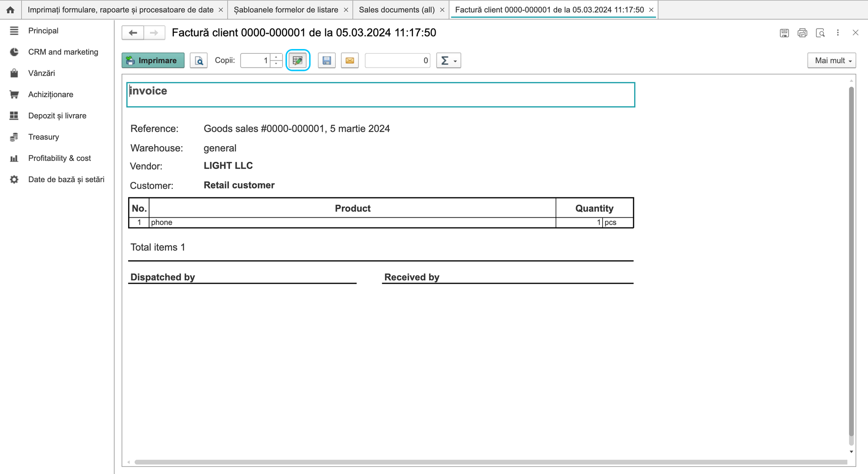Switch to Șabloanele formelor de listare tab
The height and width of the screenshot is (474, 868).
(286, 10)
